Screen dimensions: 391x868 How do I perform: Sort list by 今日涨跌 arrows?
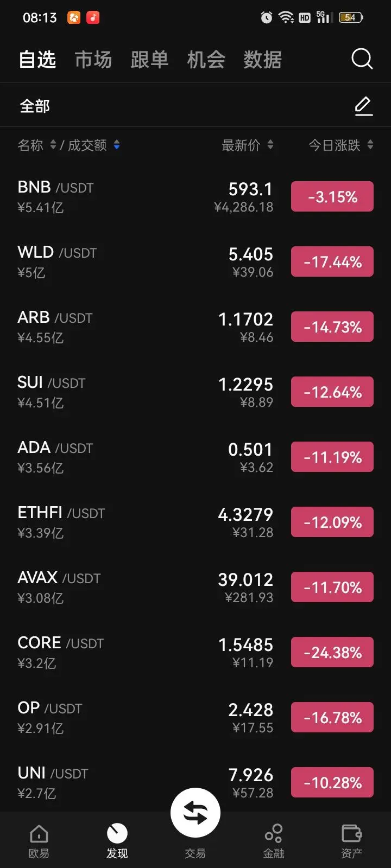pyautogui.click(x=370, y=145)
